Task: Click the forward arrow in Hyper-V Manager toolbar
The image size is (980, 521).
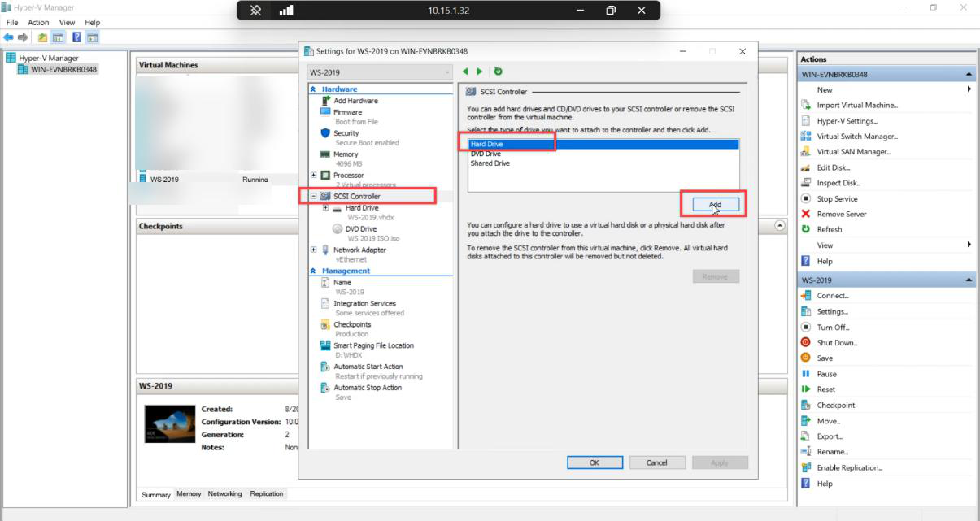Action: click(x=23, y=37)
